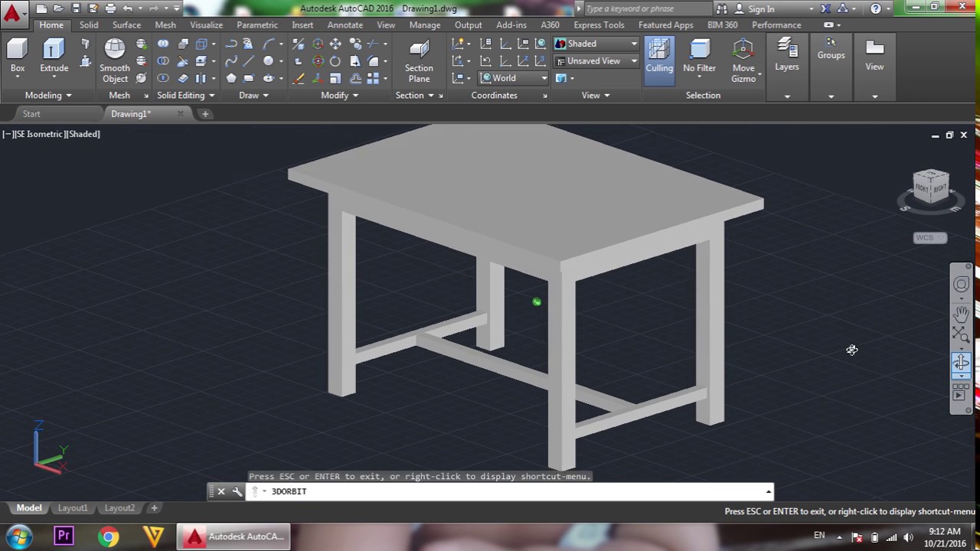The width and height of the screenshot is (980, 551).
Task: Switch to the Layout1 tab
Action: coord(73,508)
